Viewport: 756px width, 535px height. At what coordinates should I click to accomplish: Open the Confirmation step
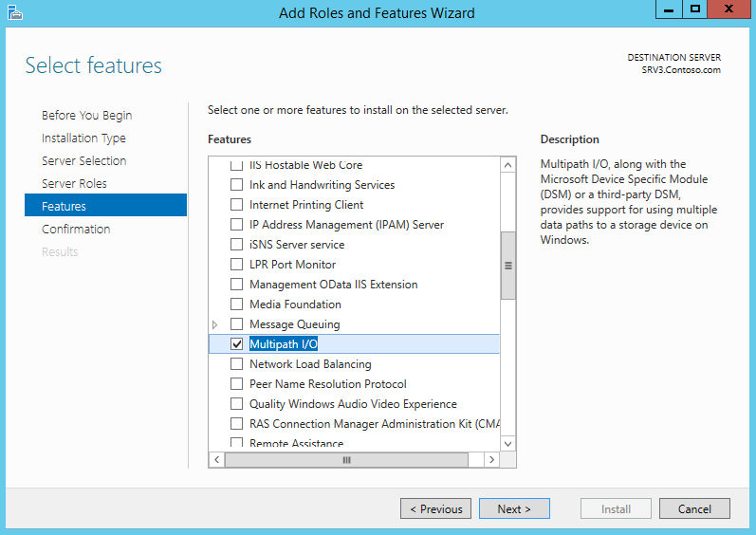[x=76, y=230]
